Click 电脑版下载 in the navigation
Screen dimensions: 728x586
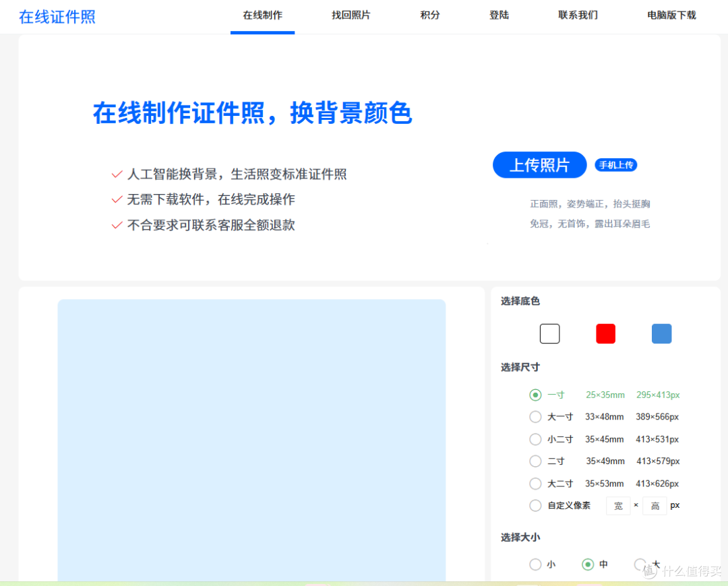coord(671,15)
